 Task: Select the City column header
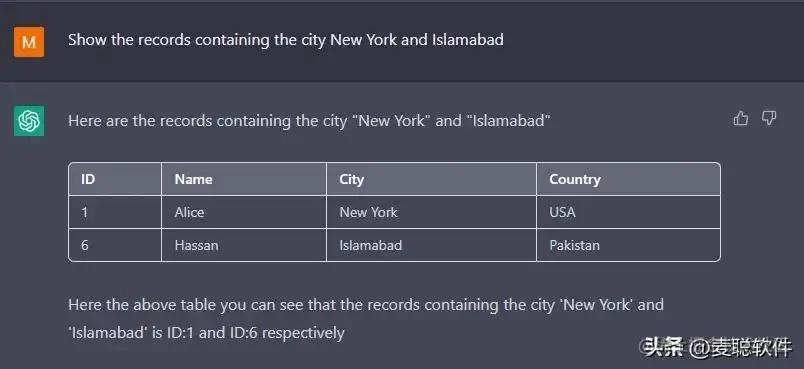coord(431,179)
